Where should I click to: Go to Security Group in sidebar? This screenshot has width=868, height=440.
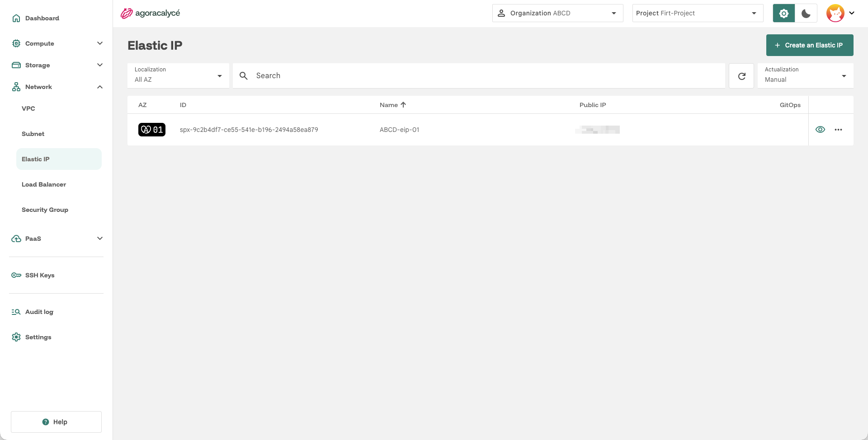coord(45,210)
